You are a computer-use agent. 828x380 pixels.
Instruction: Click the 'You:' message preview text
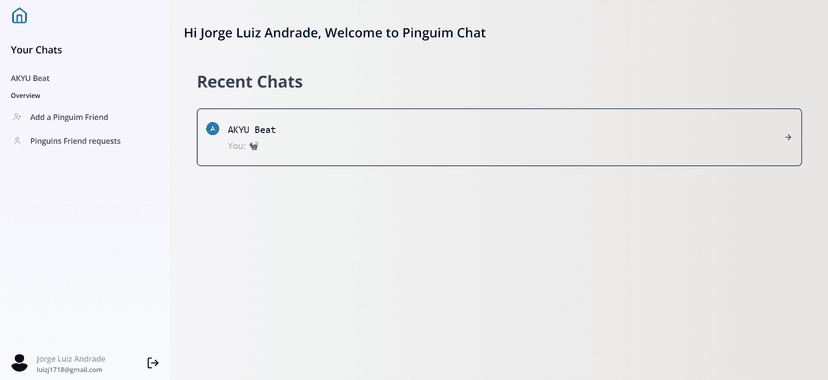tap(237, 146)
